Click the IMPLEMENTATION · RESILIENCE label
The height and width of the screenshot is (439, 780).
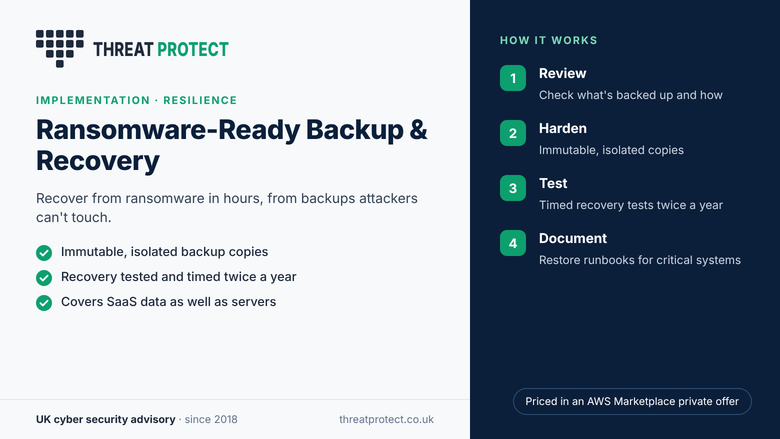136,100
